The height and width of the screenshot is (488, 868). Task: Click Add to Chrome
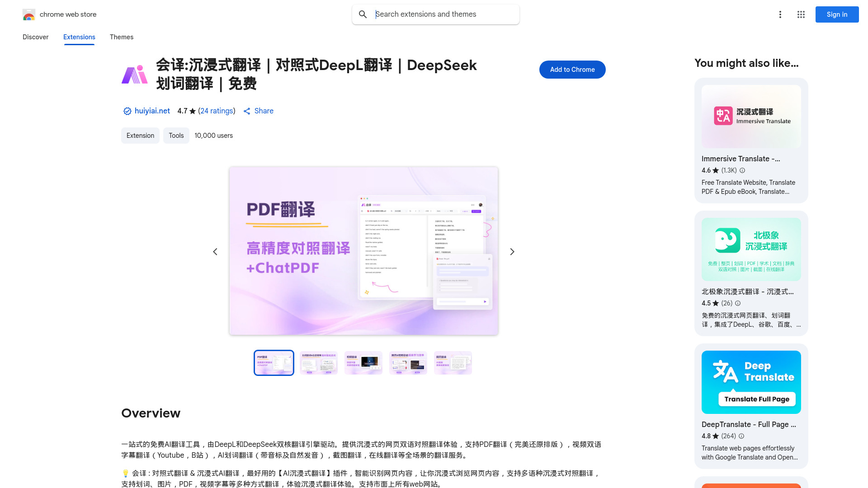click(x=572, y=70)
